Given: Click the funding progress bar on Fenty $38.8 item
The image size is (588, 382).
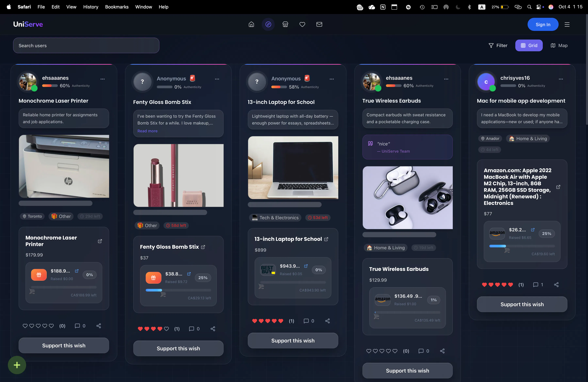Looking at the screenshot, I should [x=178, y=290].
